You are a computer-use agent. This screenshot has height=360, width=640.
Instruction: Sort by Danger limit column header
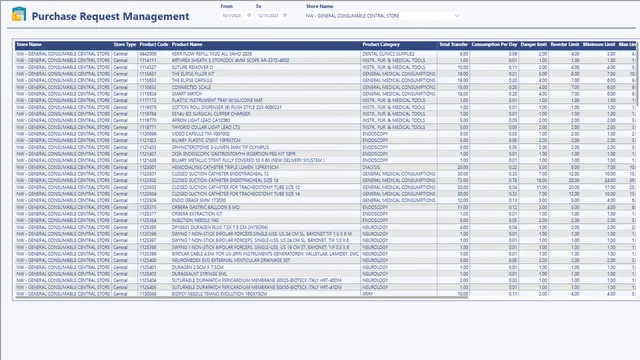tap(533, 44)
